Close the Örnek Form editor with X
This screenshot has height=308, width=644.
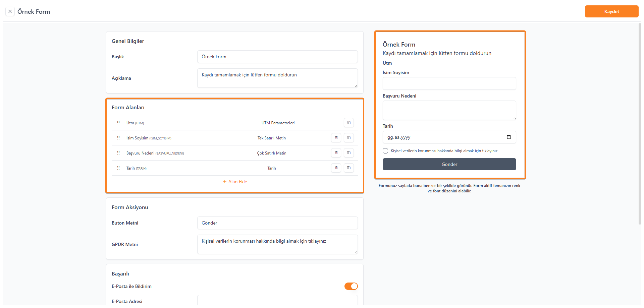coord(10,11)
